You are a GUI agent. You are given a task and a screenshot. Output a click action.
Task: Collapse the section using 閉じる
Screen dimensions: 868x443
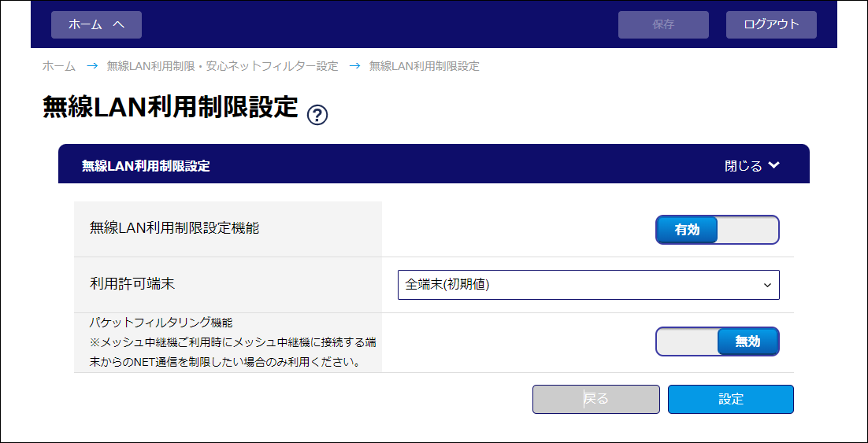(744, 166)
